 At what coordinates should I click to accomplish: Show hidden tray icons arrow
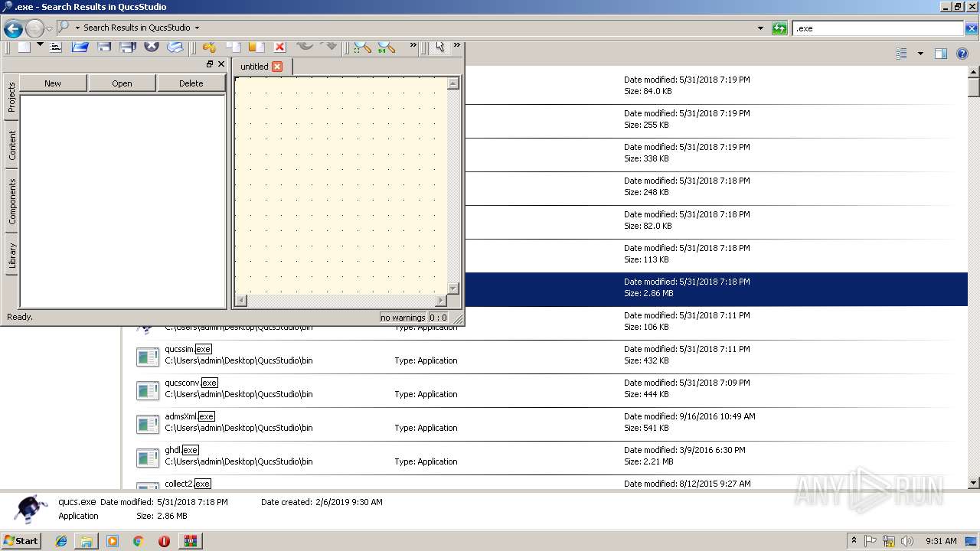[x=854, y=540]
